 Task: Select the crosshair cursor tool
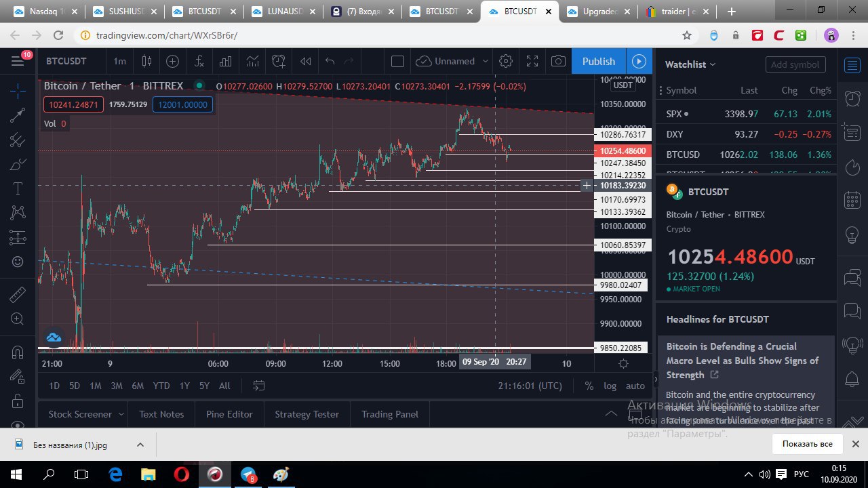coord(18,90)
